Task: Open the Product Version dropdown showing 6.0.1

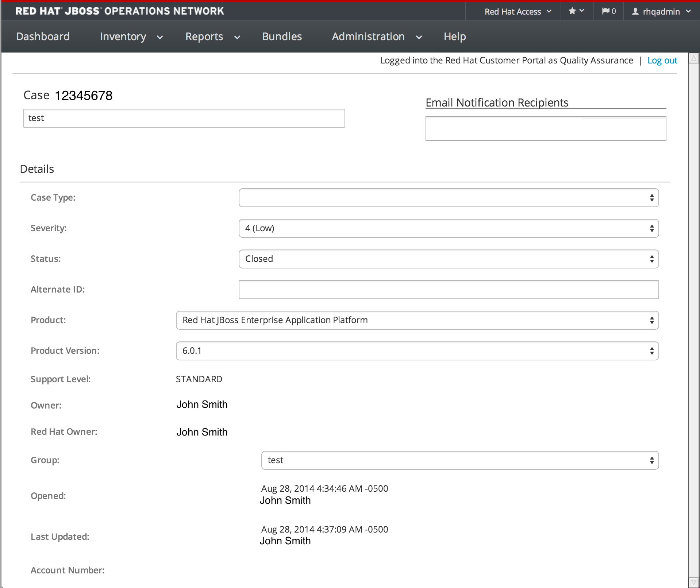Action: pyautogui.click(x=417, y=351)
